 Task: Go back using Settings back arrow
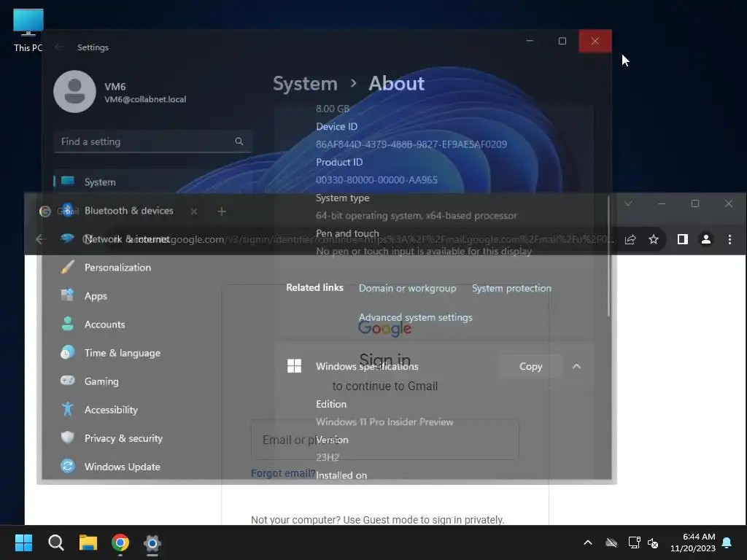pyautogui.click(x=58, y=47)
